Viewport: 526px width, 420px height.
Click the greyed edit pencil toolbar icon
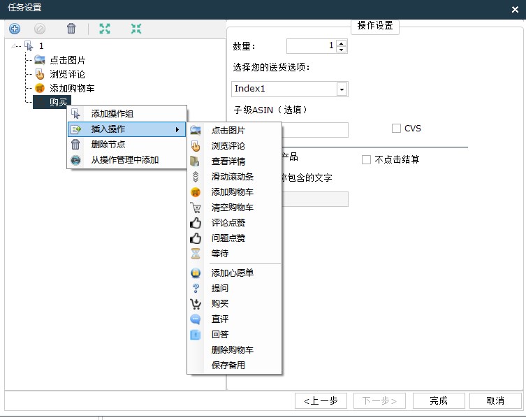(40, 29)
